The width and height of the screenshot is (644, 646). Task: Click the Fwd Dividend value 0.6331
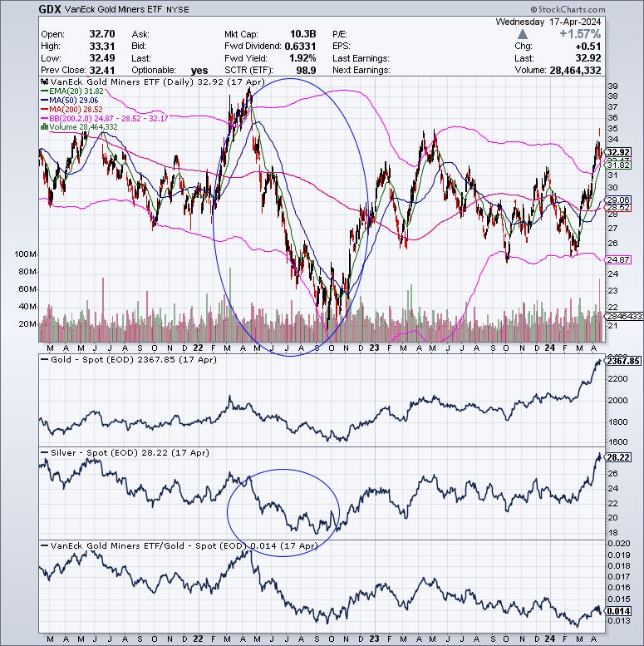(x=300, y=46)
